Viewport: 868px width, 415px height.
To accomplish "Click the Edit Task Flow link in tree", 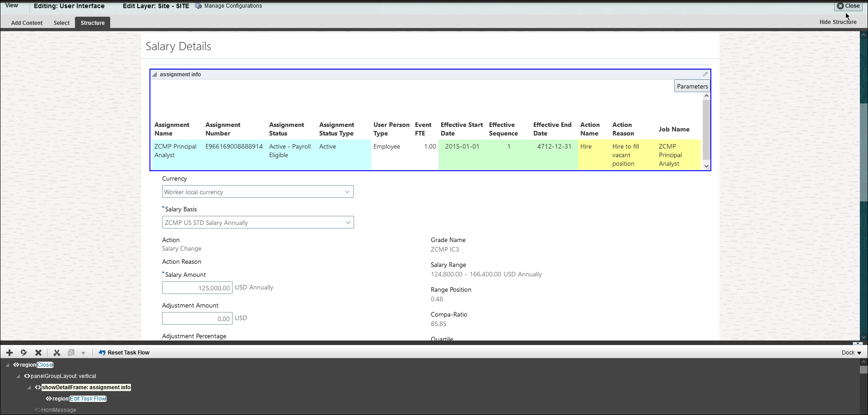I will [88, 399].
